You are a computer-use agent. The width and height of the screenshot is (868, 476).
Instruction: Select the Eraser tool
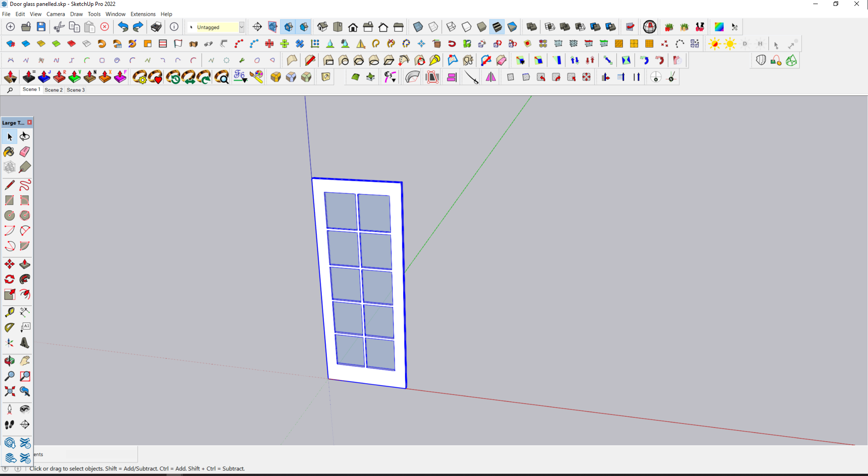point(25,152)
